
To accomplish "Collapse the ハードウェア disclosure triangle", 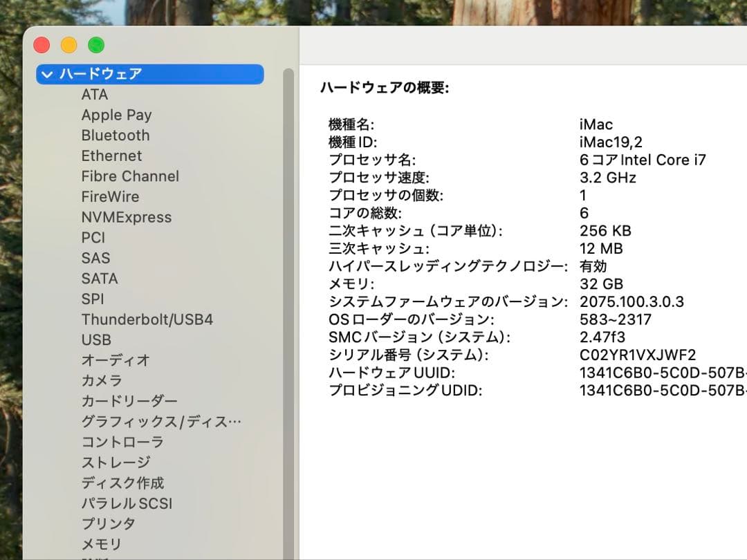I will 46,74.
